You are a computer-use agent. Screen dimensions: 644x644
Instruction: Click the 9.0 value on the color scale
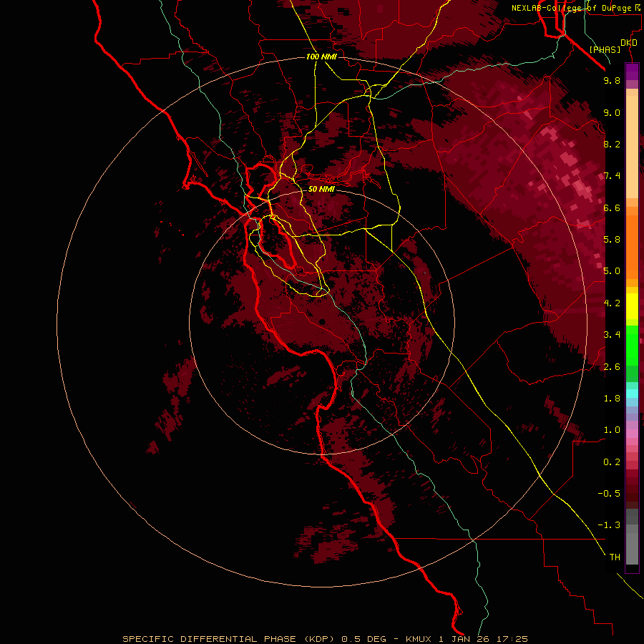tap(612, 113)
